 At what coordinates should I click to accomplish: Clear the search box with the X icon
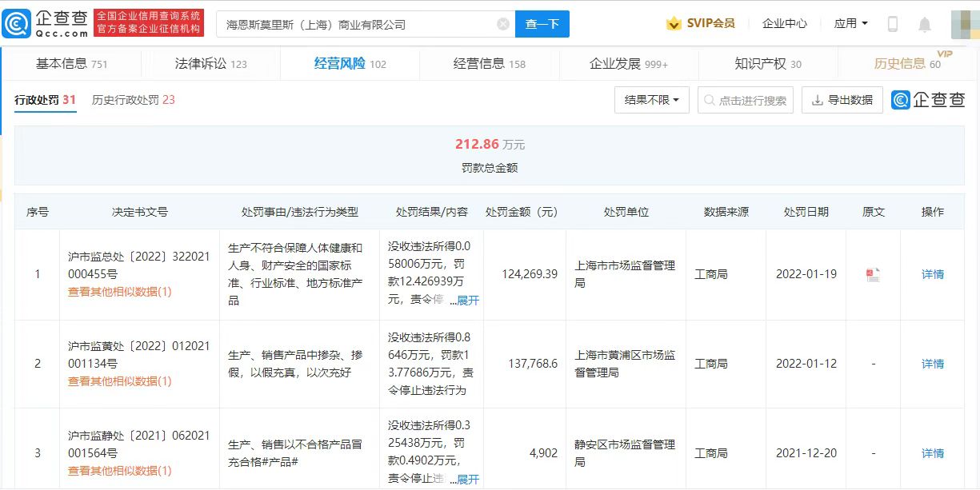click(503, 24)
